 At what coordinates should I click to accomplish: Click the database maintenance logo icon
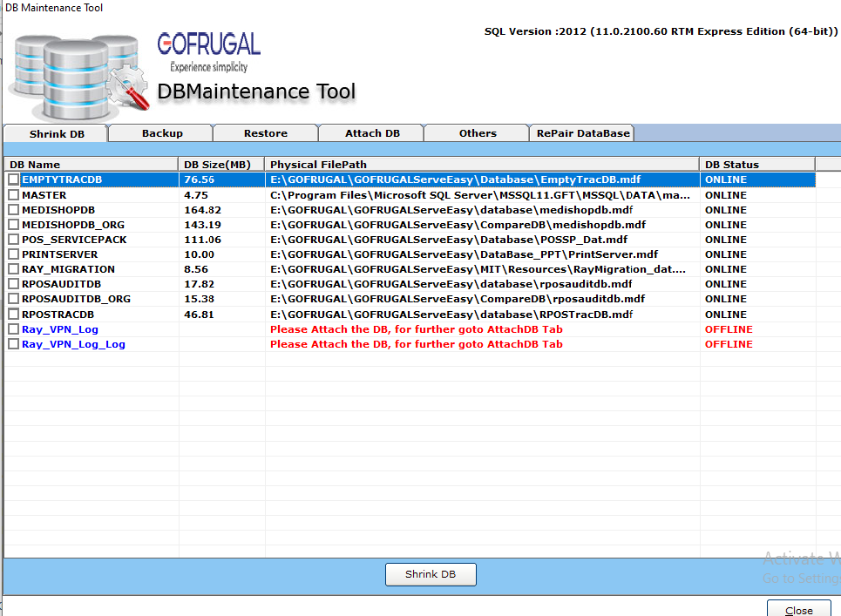80,78
